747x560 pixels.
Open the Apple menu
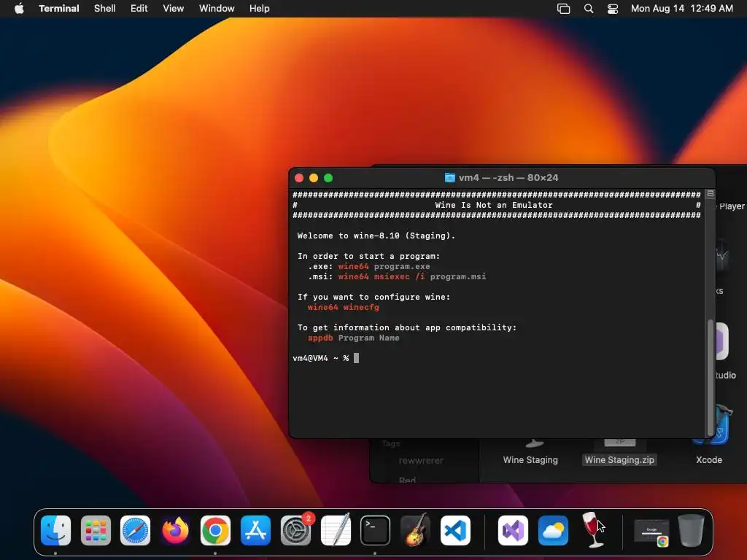click(19, 8)
